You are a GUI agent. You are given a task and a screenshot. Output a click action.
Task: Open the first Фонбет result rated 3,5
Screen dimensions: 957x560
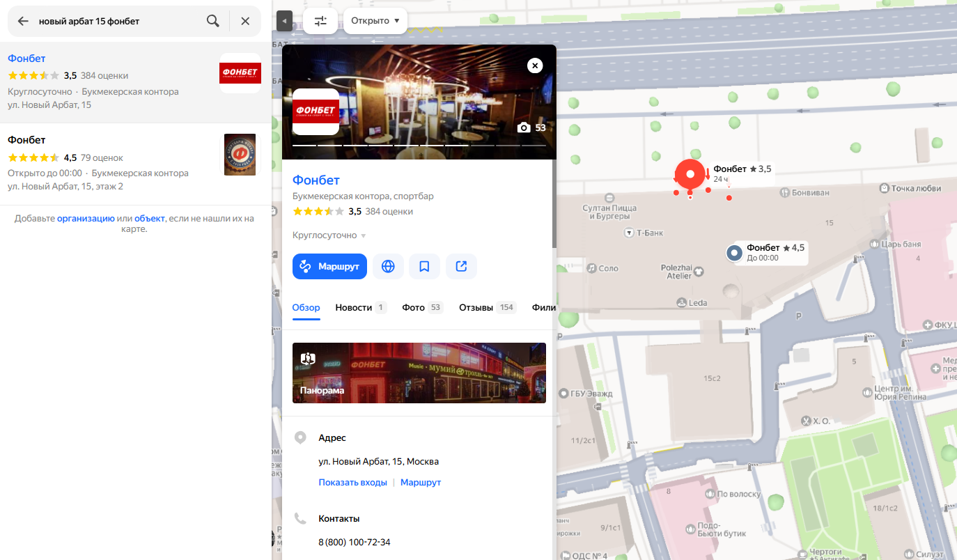136,82
